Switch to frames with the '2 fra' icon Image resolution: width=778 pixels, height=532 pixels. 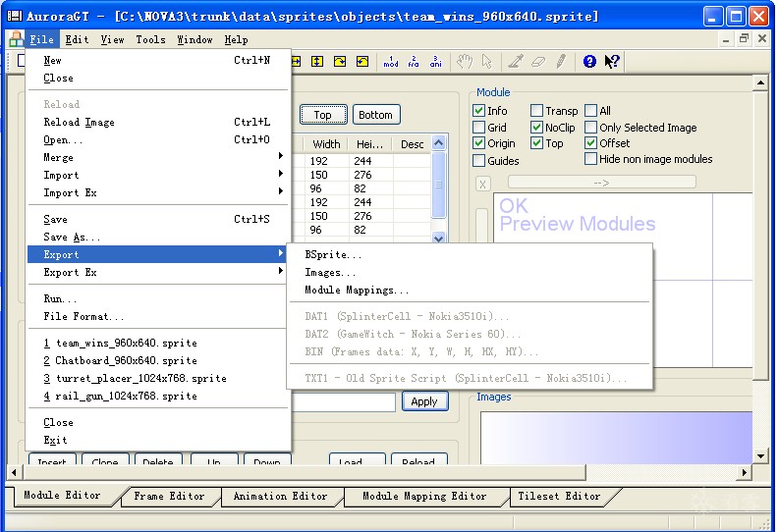(x=414, y=62)
